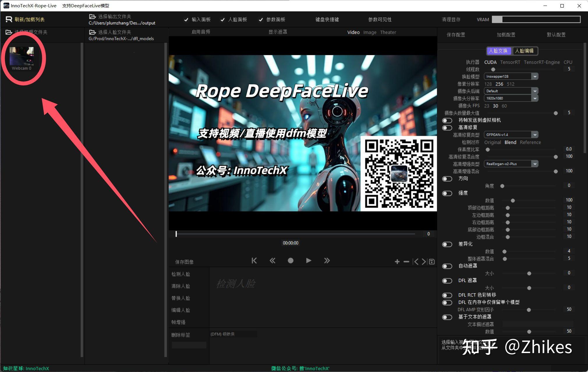Click 清除人脸 button
588x372 pixels.
tap(180, 286)
